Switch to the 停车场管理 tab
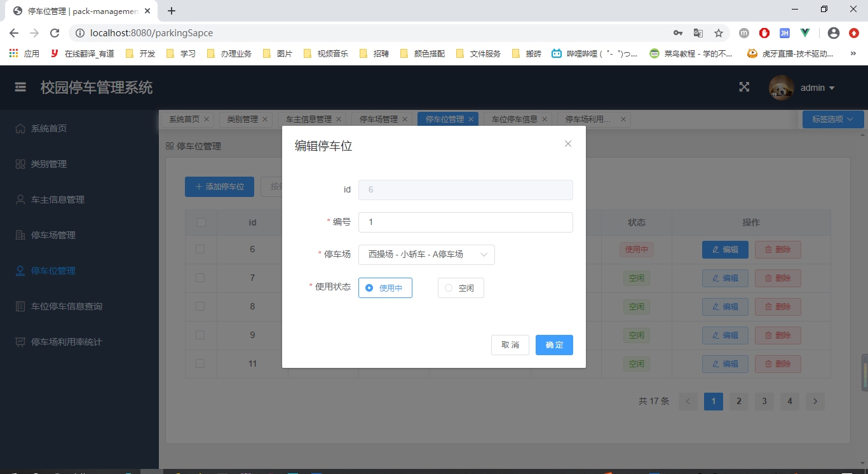Screen dimensions: 868x474 click(379, 119)
